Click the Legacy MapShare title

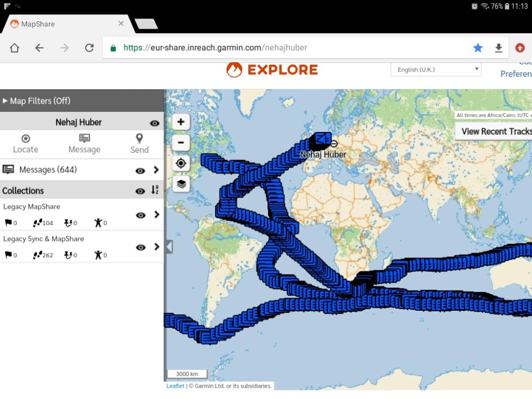[x=31, y=206]
